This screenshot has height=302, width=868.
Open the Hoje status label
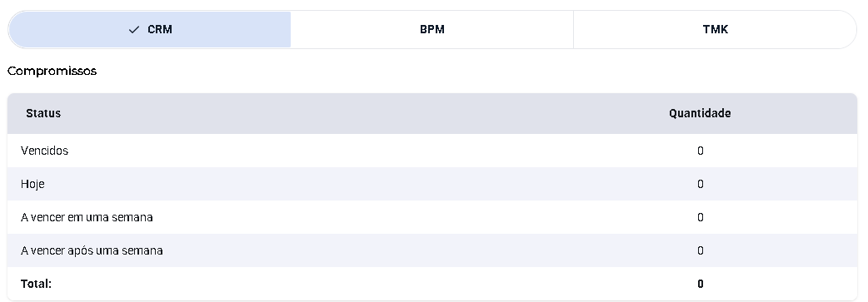32,184
